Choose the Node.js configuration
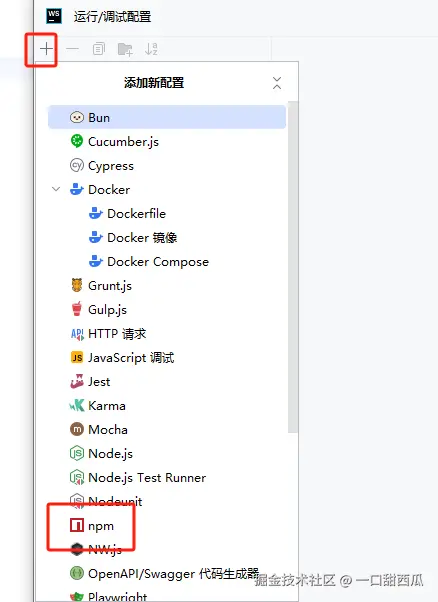Screen dimensions: 438x602 click(167, 453)
